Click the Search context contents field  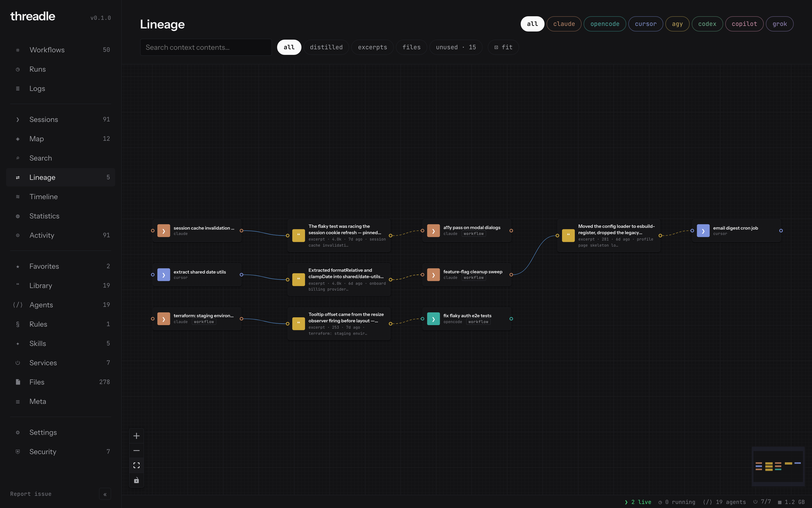click(x=206, y=47)
